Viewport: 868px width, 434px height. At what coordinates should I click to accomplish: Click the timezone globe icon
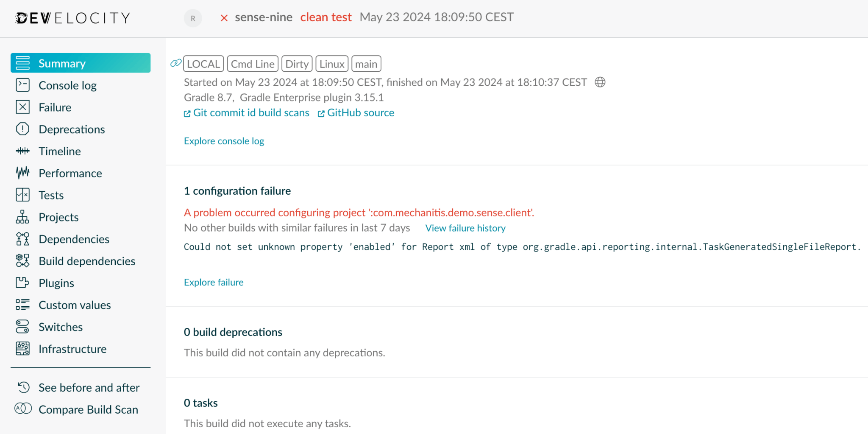pyautogui.click(x=600, y=82)
